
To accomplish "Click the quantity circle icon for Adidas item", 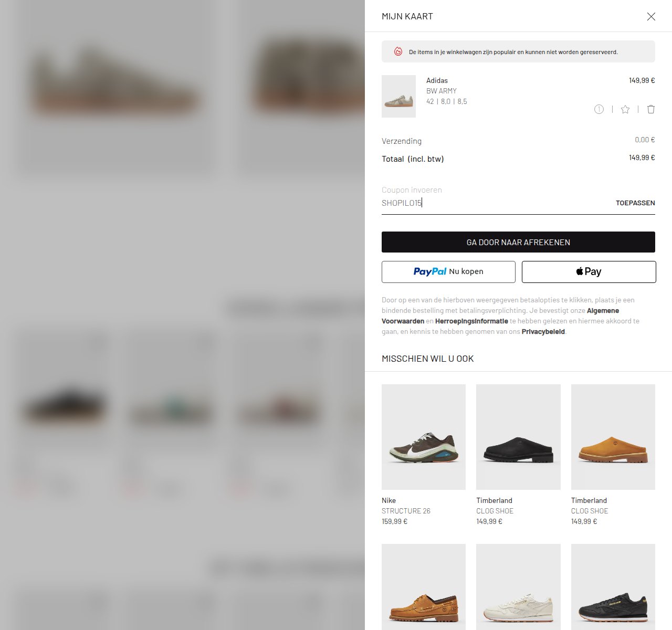I will click(599, 109).
